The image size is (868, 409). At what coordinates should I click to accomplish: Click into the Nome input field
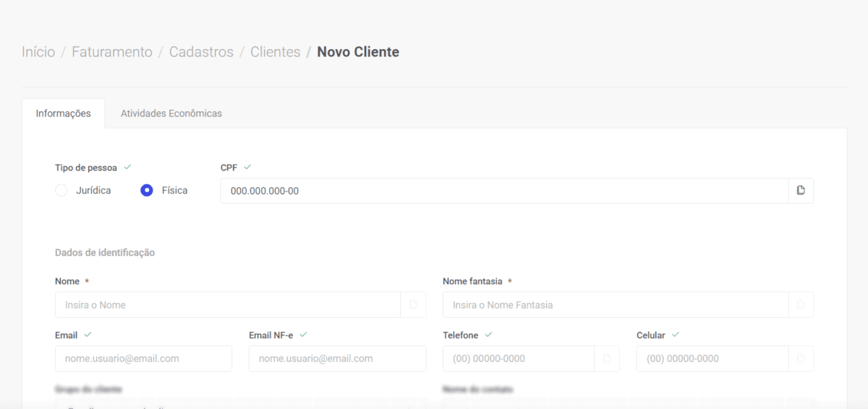pos(228,305)
